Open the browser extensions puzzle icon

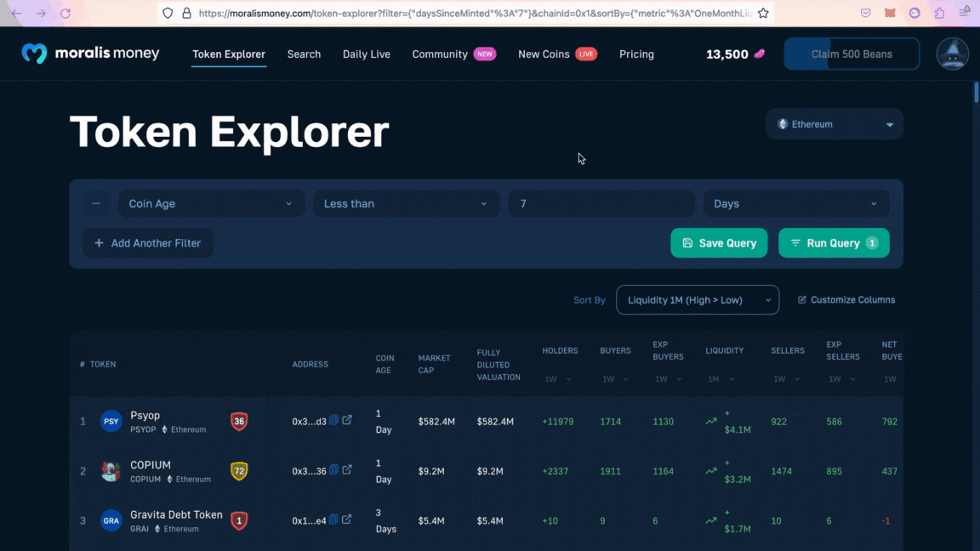click(x=939, y=13)
